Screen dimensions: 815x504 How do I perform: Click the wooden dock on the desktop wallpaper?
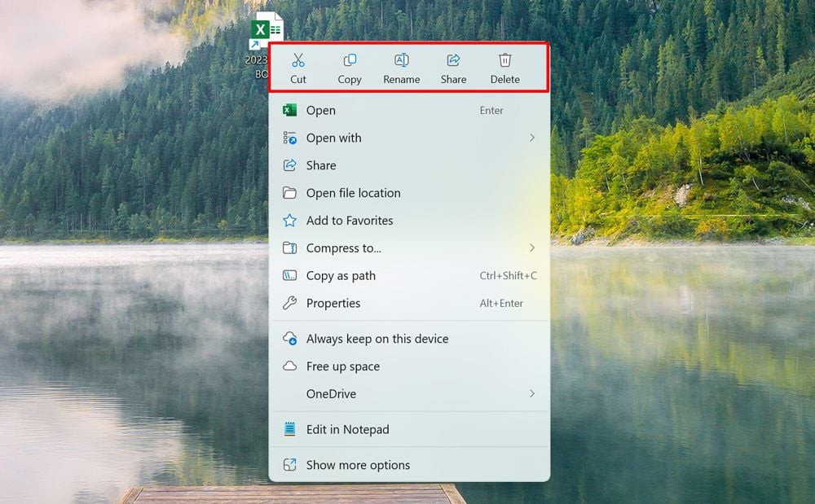point(204,495)
